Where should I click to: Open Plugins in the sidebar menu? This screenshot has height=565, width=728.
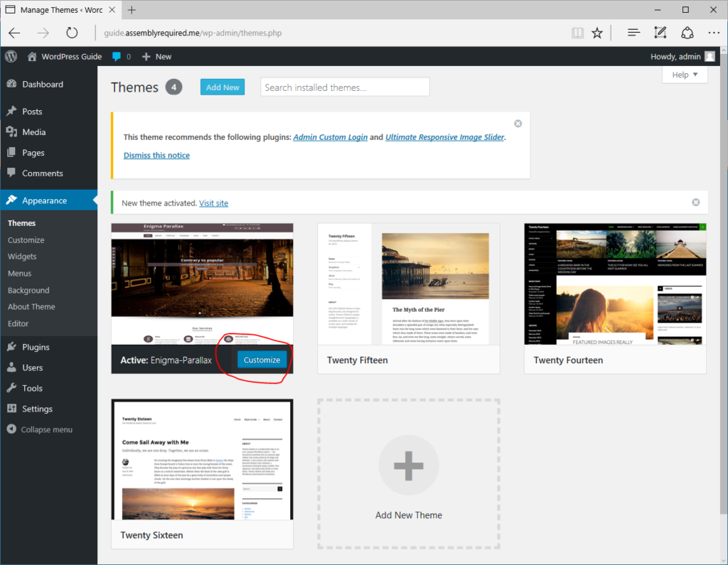point(36,347)
